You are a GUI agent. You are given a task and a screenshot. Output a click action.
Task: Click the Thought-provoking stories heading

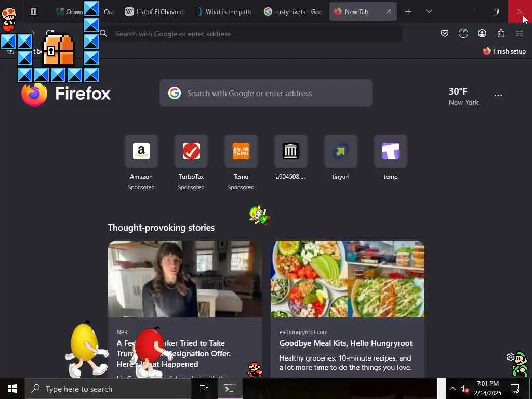[x=161, y=228]
